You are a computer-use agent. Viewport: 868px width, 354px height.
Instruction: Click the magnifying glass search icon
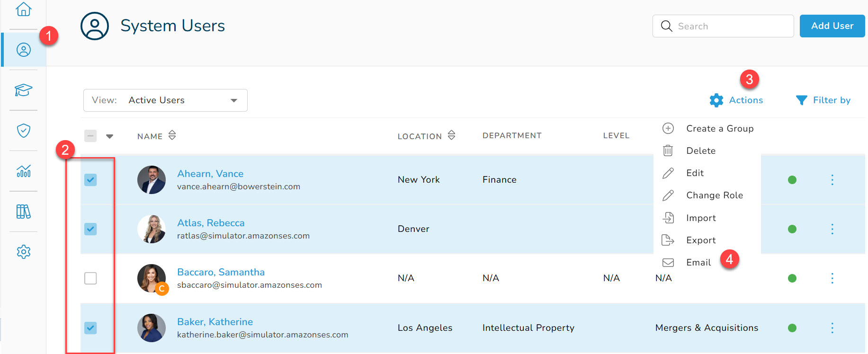tap(666, 26)
